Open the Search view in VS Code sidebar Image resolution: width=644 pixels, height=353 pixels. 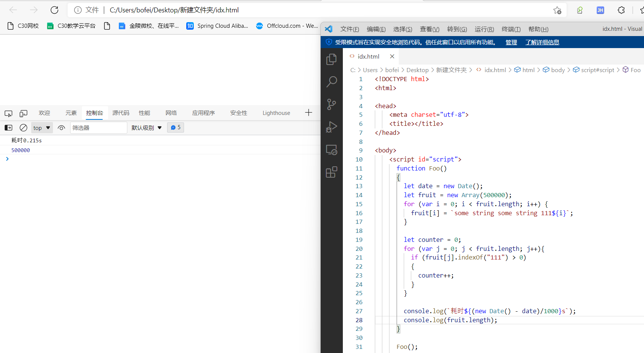tap(332, 81)
